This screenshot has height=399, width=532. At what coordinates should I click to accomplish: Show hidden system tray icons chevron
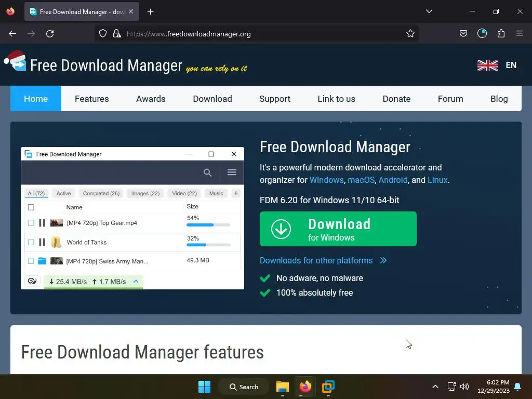[435, 387]
